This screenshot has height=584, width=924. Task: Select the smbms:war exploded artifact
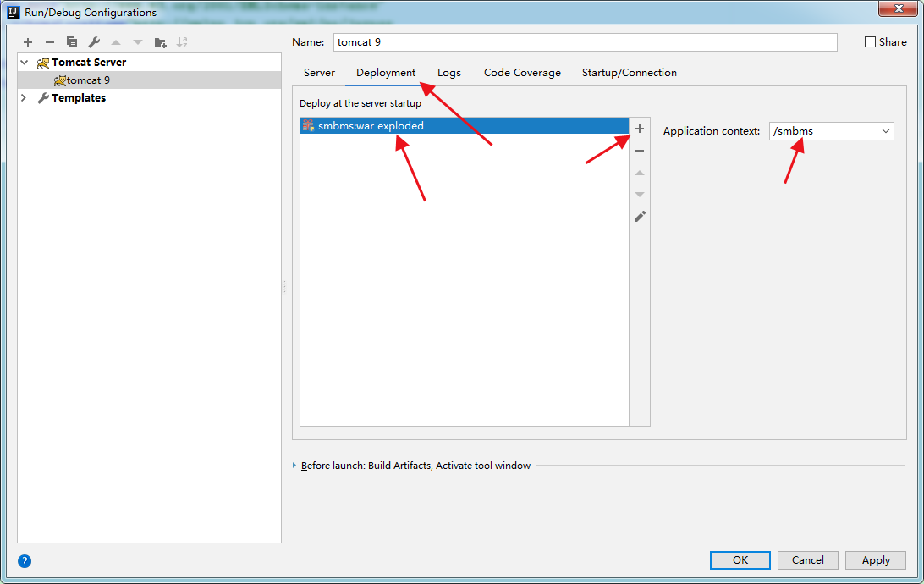[465, 125]
